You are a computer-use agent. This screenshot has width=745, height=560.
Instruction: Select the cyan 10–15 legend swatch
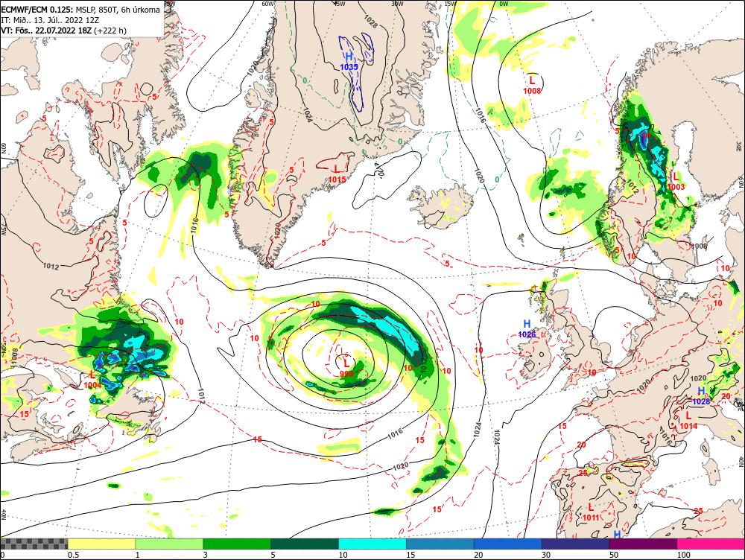(372, 544)
